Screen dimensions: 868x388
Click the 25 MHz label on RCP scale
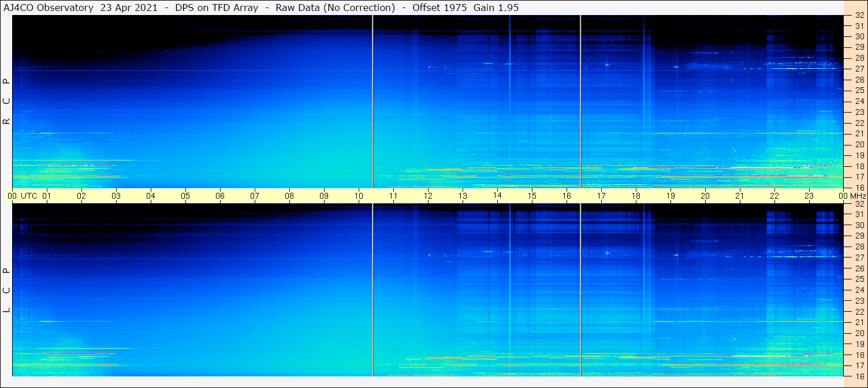coord(859,90)
